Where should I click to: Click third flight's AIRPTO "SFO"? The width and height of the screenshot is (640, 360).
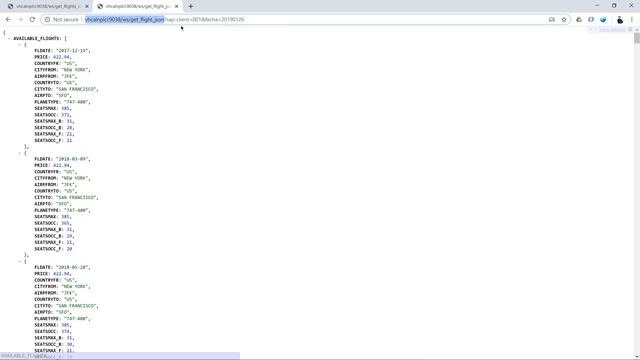(x=62, y=312)
